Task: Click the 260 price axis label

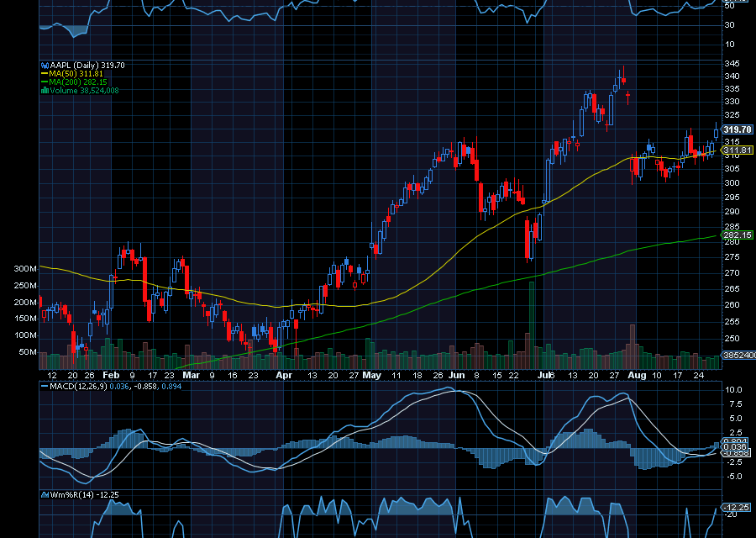Action: pos(732,305)
